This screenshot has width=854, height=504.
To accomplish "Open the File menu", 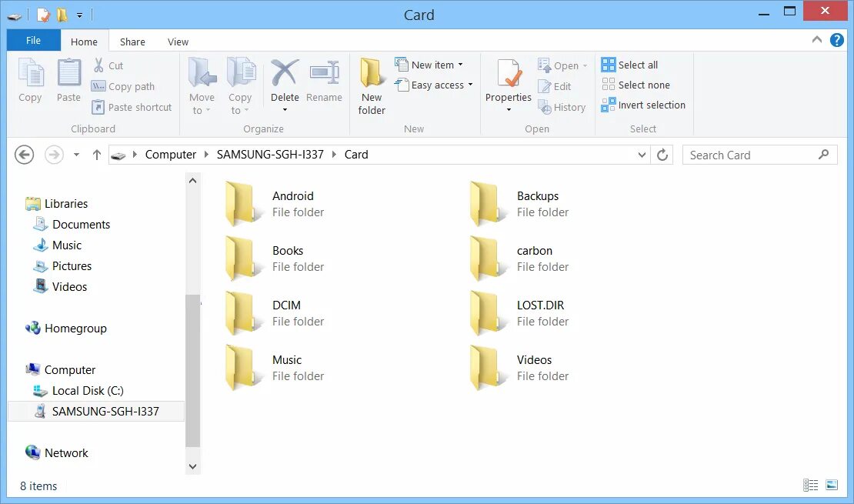I will point(33,40).
